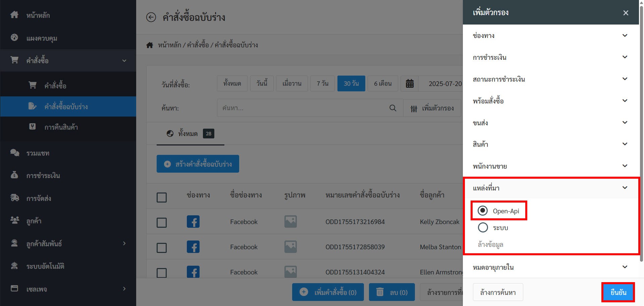Viewport: 644px width, 306px height.
Task: Expand the สินค้า filter section
Action: click(551, 144)
